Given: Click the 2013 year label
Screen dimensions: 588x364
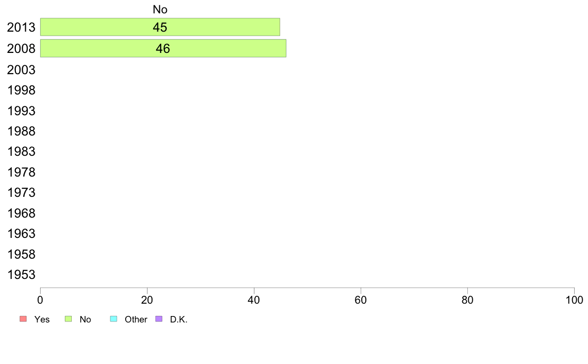Looking at the screenshot, I should coord(21,27).
